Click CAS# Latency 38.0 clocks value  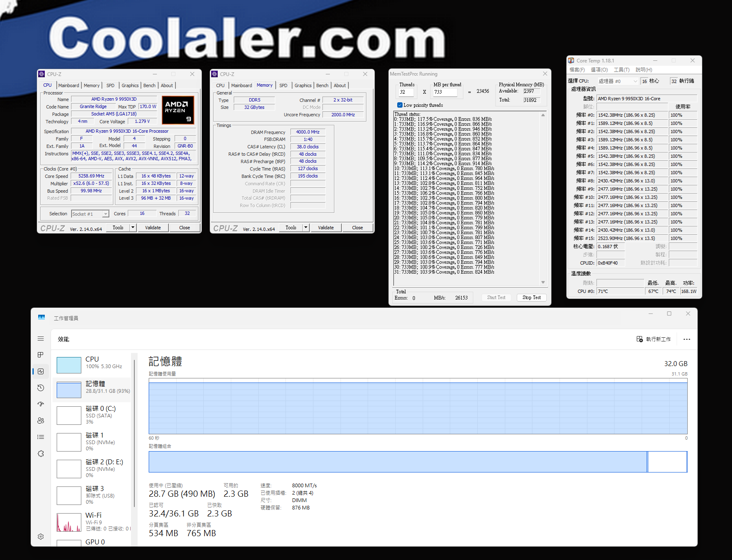click(x=308, y=147)
